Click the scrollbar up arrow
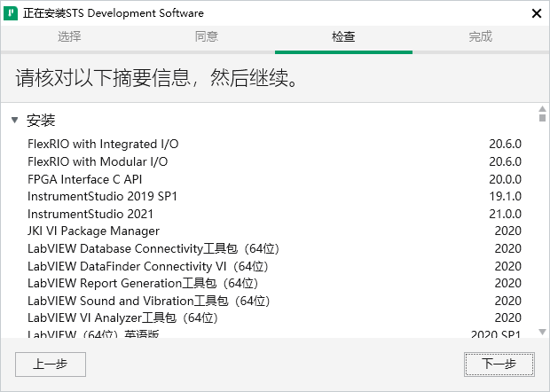 pyautogui.click(x=542, y=109)
